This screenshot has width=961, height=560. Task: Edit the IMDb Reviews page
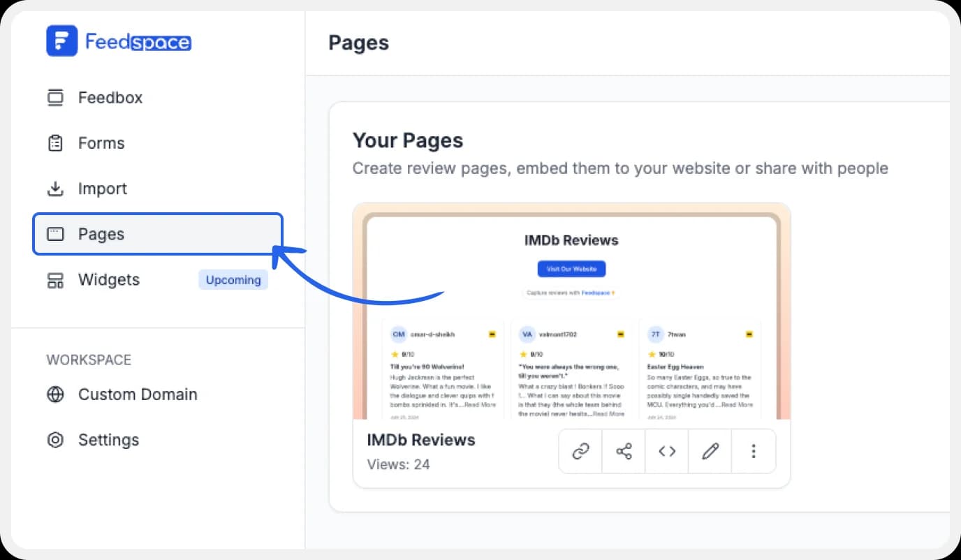pos(710,451)
